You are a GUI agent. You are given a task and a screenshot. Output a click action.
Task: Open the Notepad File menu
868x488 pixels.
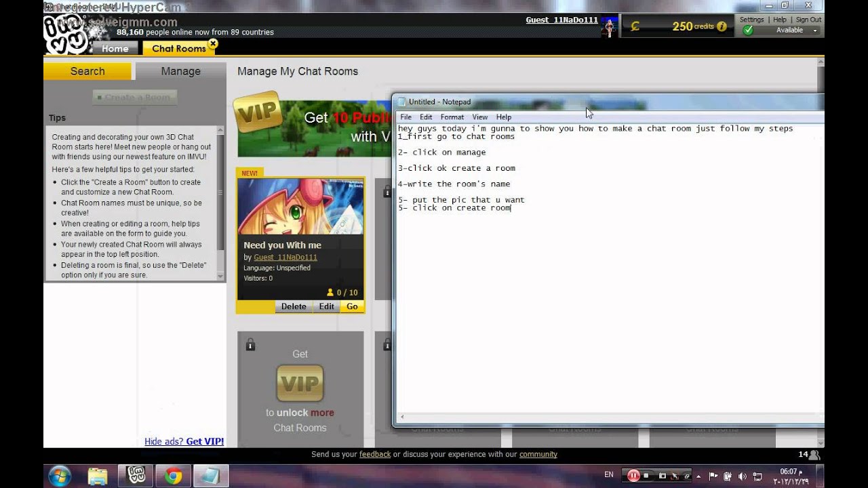406,117
